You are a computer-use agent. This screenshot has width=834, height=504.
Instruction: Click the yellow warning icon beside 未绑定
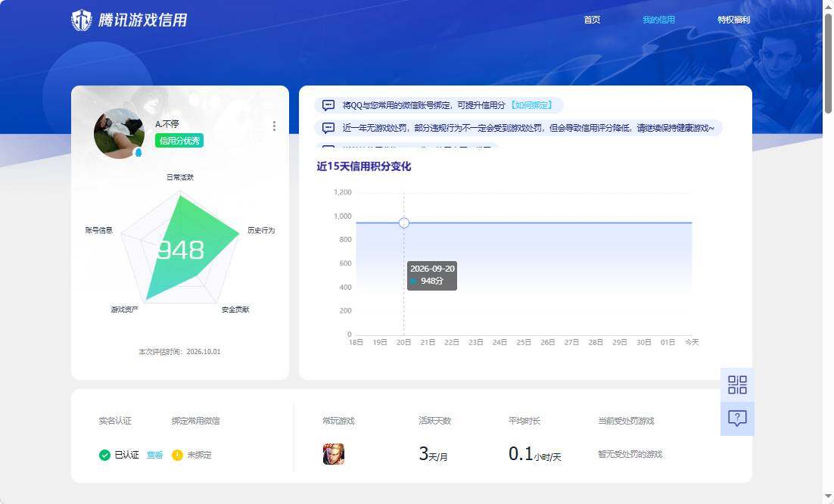point(177,455)
